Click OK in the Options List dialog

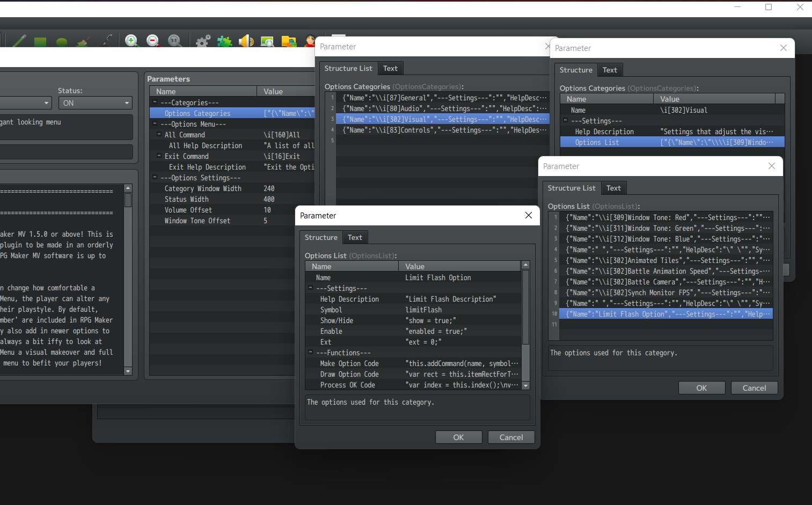coord(701,388)
